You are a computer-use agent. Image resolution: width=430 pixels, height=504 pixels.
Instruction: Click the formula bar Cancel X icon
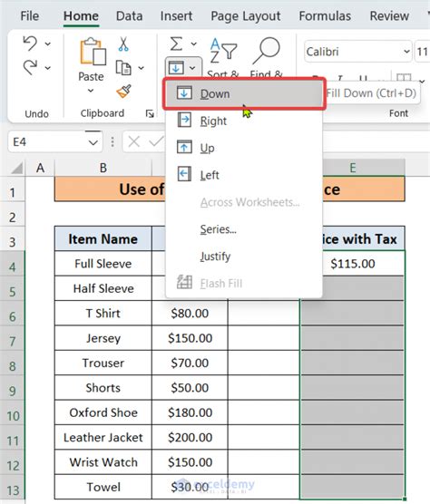pos(133,141)
